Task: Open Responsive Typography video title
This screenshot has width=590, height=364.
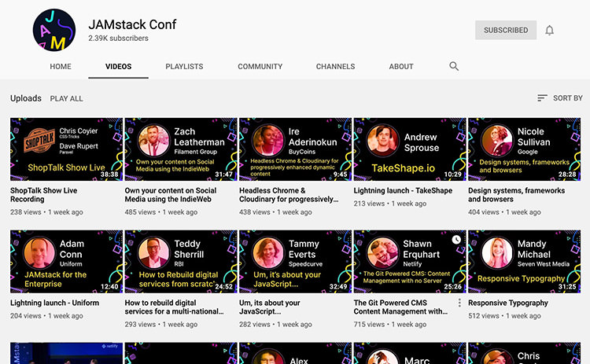Action: click(x=507, y=303)
